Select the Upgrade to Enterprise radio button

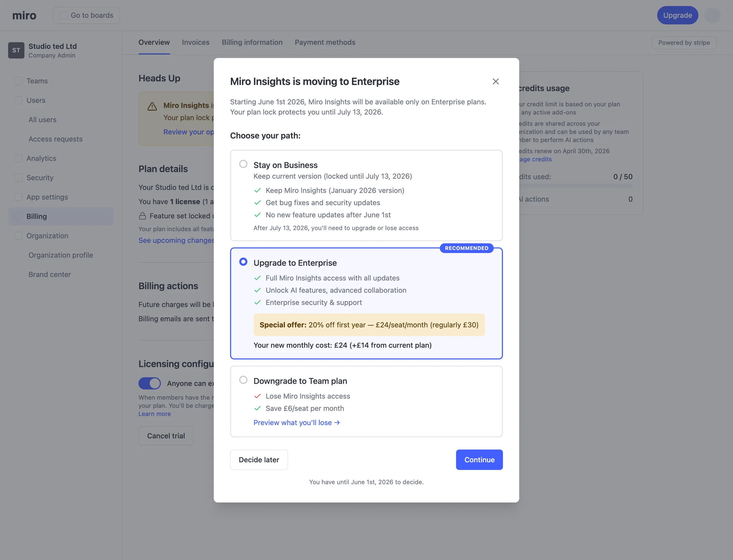[243, 262]
